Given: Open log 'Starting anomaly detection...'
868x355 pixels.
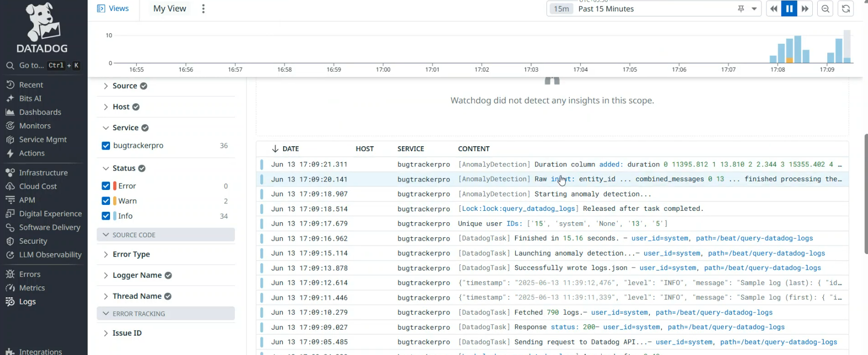Looking at the screenshot, I should (552, 194).
